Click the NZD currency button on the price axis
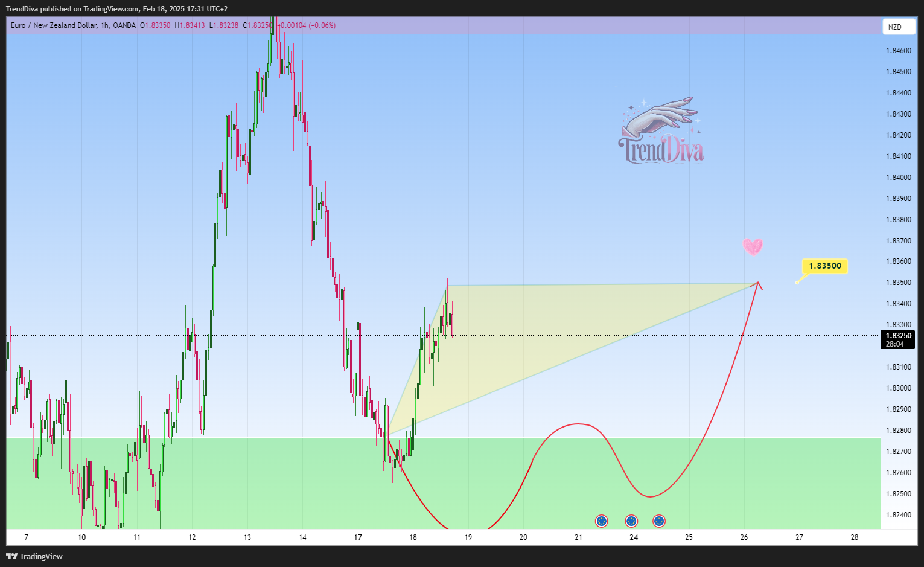Viewport: 924px width, 567px height. (x=899, y=27)
